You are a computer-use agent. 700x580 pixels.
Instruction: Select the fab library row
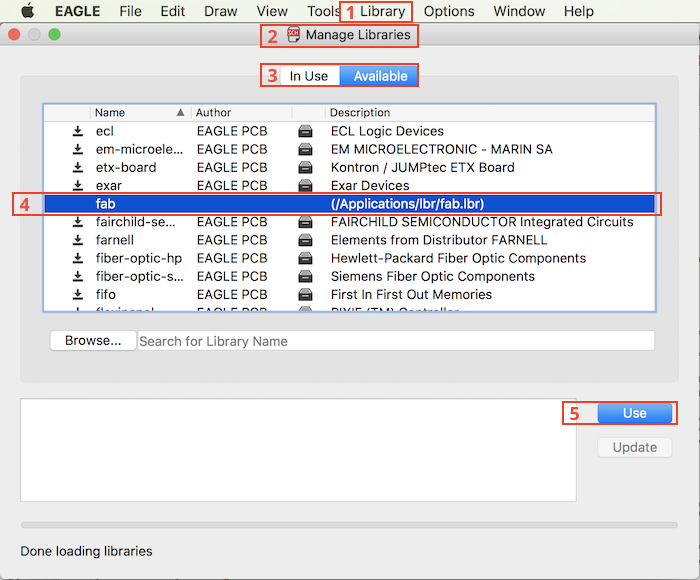[350, 204]
